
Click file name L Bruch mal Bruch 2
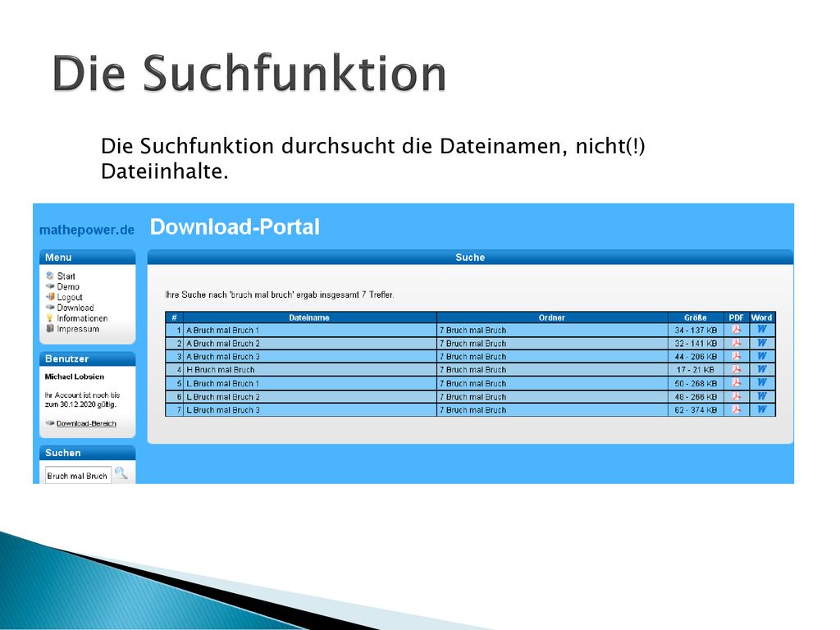[x=223, y=397]
